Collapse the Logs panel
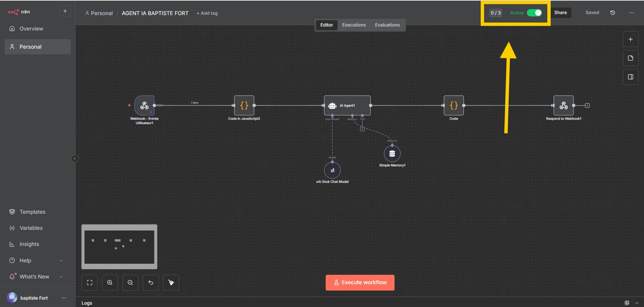644x307 pixels. [637, 303]
